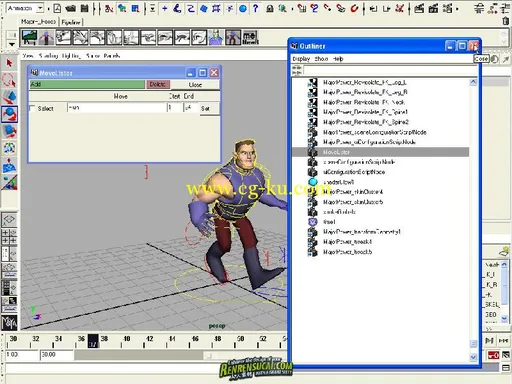
Task: Click the purple-shirt character shelf icon
Action: point(216,37)
